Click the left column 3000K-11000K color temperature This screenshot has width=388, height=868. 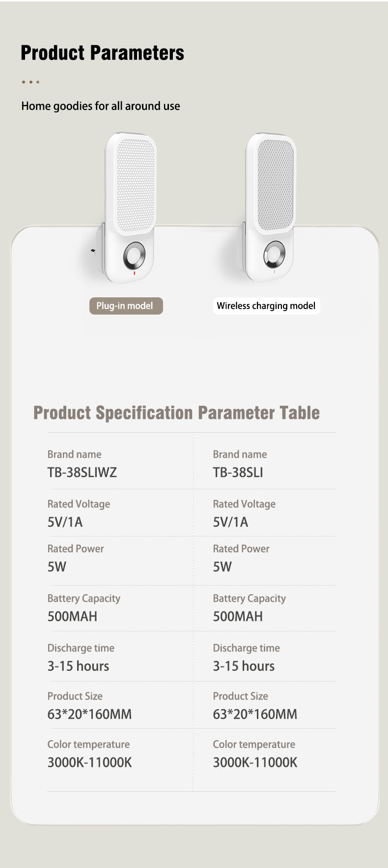tap(89, 762)
